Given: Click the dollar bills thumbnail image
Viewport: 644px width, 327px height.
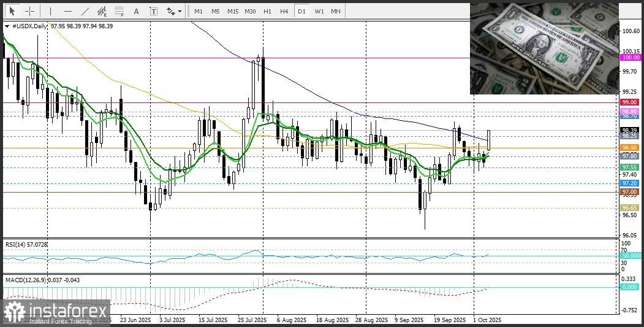Looking at the screenshot, I should click(544, 48).
